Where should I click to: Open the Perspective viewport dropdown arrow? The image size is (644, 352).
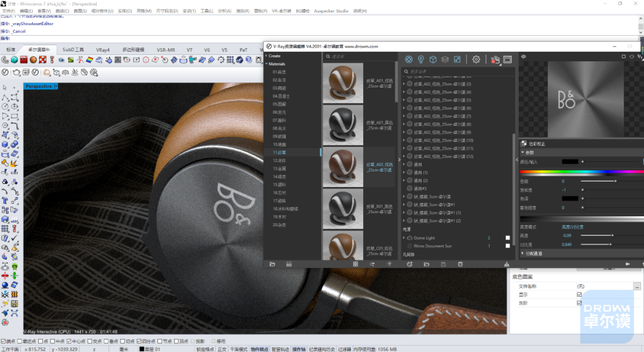click(x=56, y=86)
